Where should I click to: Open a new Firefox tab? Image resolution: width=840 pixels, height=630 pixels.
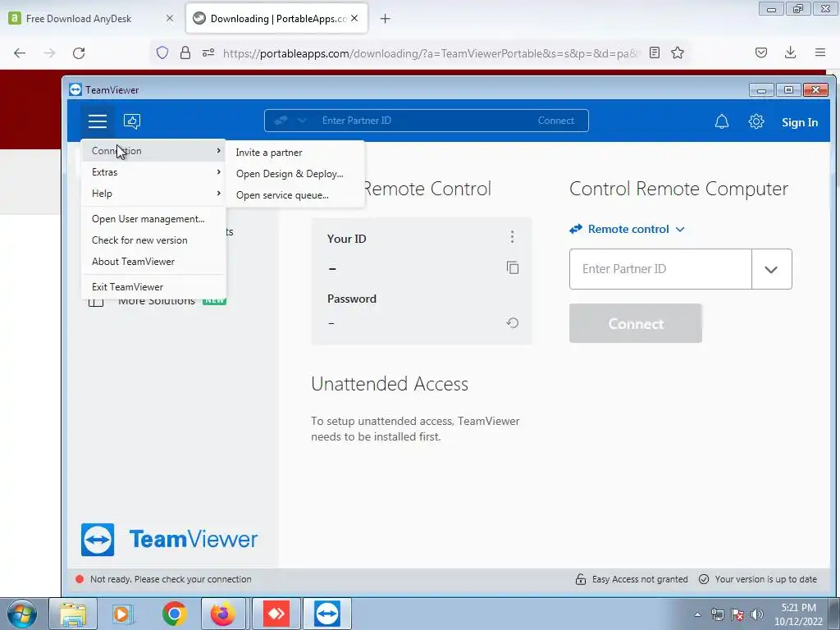pyautogui.click(x=385, y=19)
